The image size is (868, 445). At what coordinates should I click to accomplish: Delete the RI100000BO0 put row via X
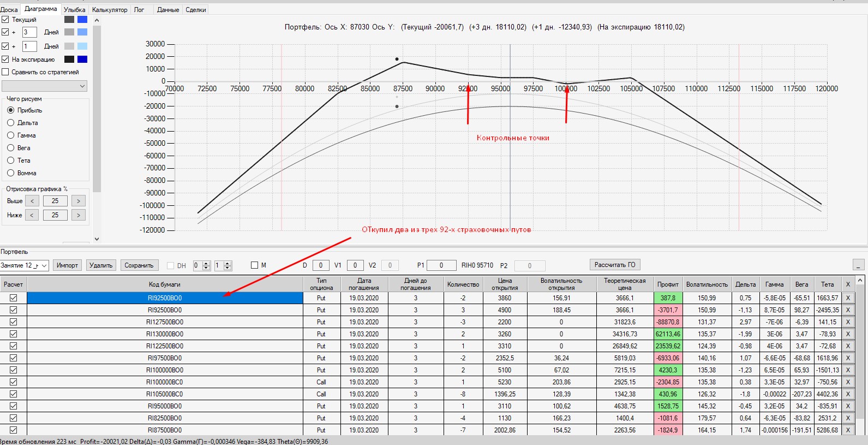(x=848, y=370)
